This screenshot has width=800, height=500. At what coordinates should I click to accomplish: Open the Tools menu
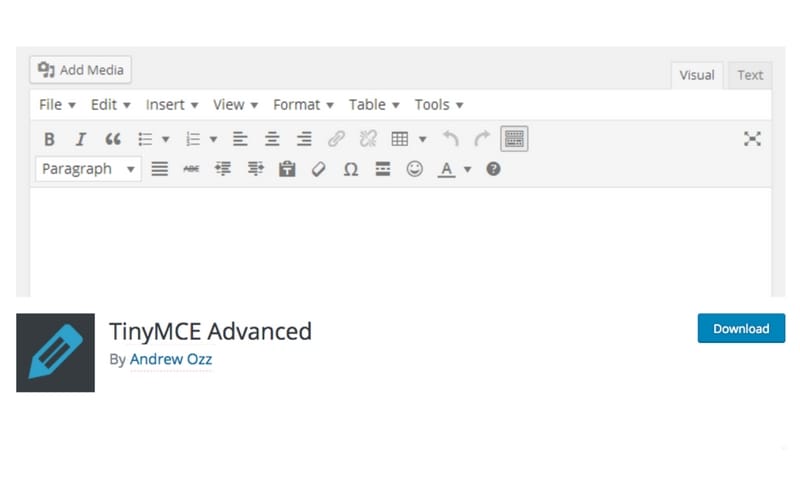[x=439, y=105]
